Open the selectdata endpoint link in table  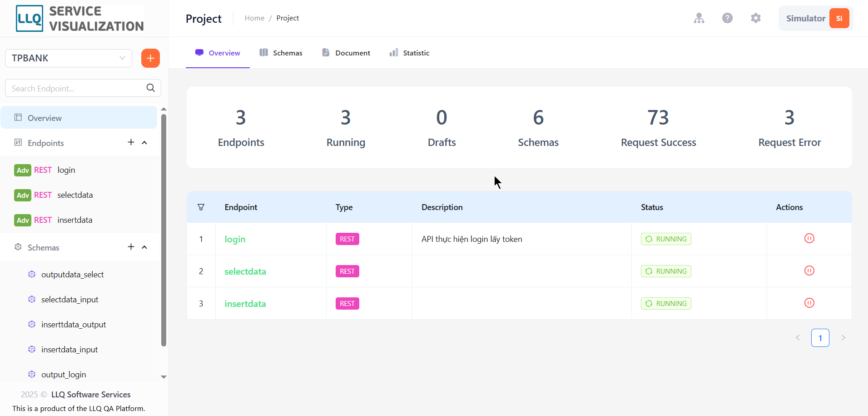point(245,271)
